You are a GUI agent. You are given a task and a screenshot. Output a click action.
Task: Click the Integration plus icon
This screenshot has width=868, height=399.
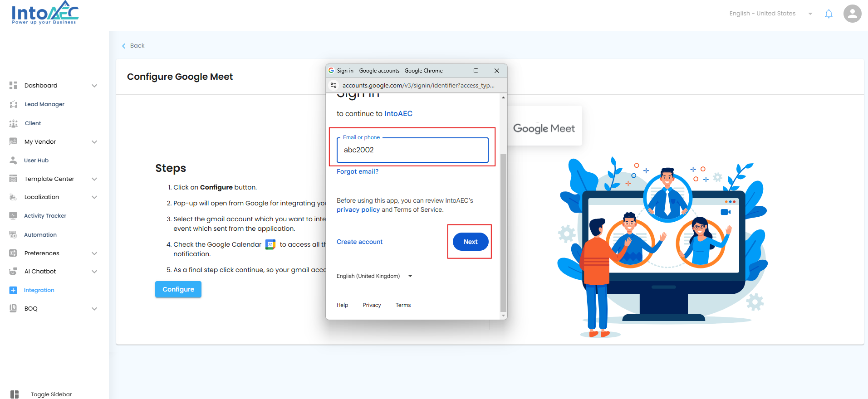pos(13,290)
